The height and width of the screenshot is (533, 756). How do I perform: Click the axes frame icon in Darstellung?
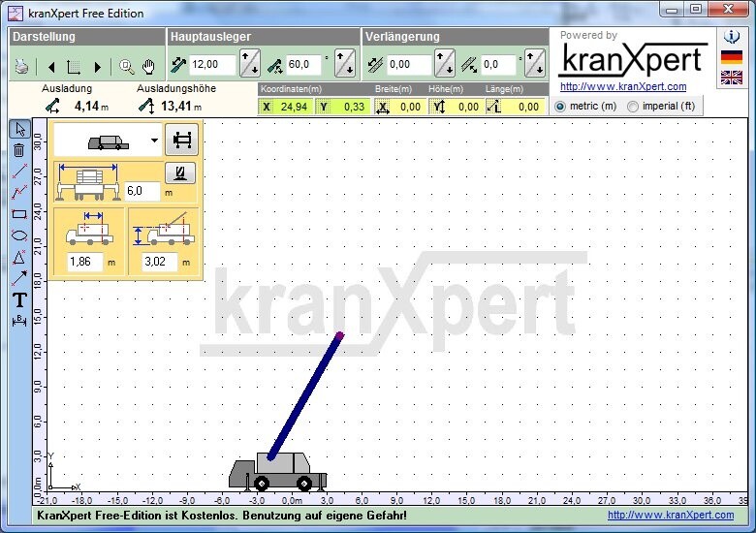(74, 67)
